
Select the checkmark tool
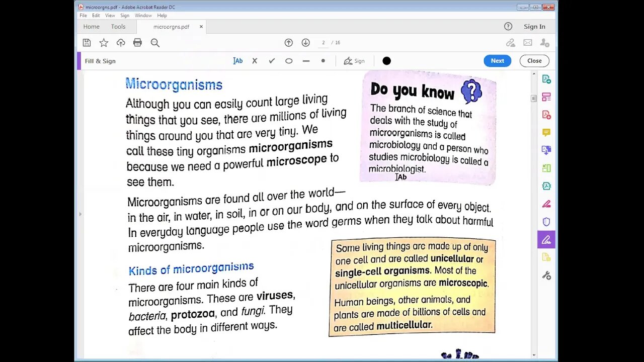pyautogui.click(x=272, y=61)
